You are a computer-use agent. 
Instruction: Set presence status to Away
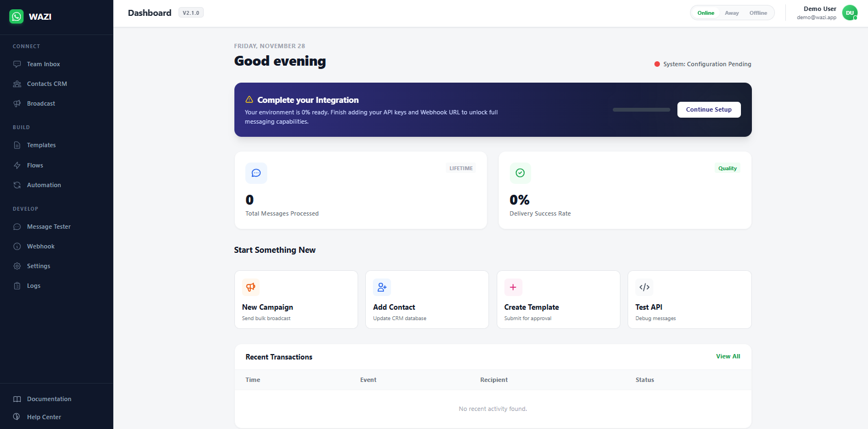732,13
